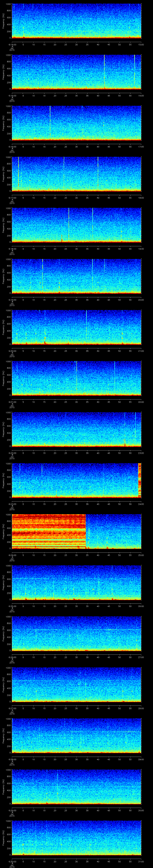Click the '6:25:00' start time label
153x868 pixels.
pos(12,606)
